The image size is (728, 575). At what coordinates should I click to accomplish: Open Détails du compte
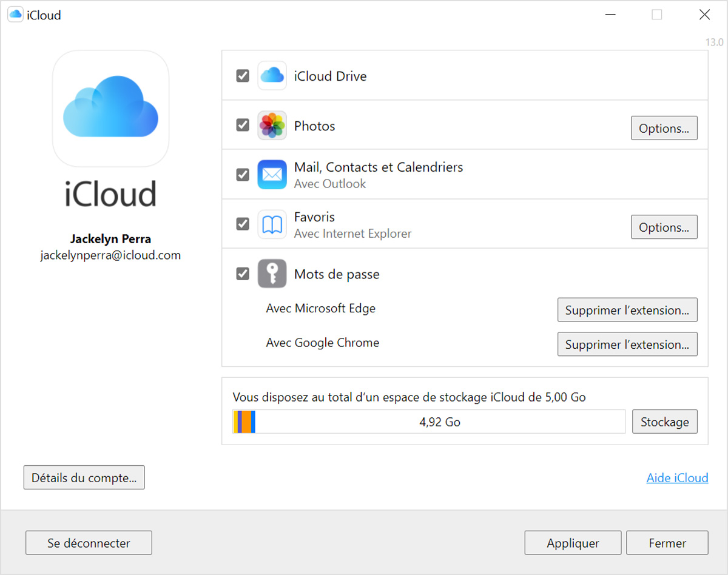(84, 477)
